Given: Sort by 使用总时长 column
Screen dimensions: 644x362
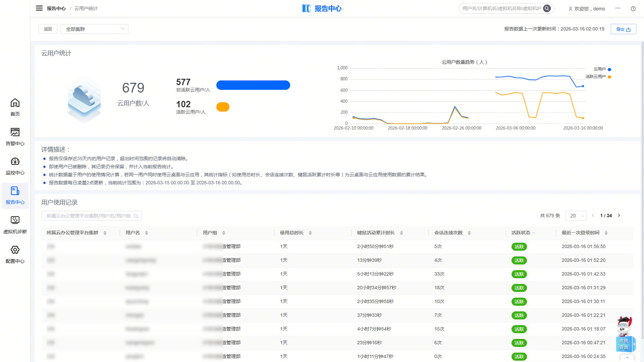Looking at the screenshot, I should [x=310, y=233].
